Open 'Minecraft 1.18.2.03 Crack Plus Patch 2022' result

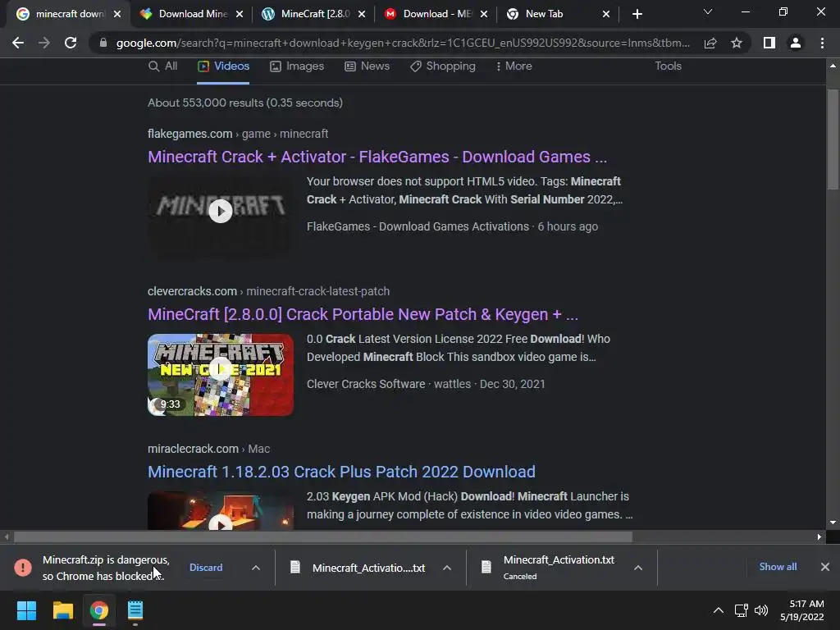(x=341, y=472)
